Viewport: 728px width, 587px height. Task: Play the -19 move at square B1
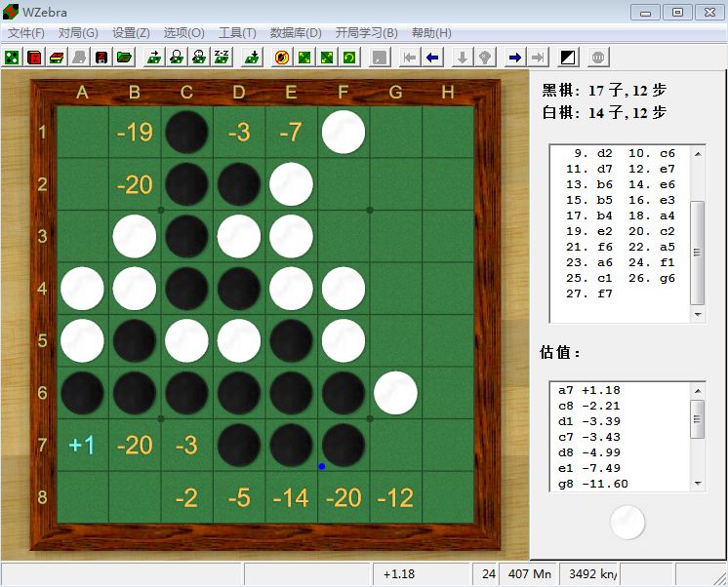point(135,132)
